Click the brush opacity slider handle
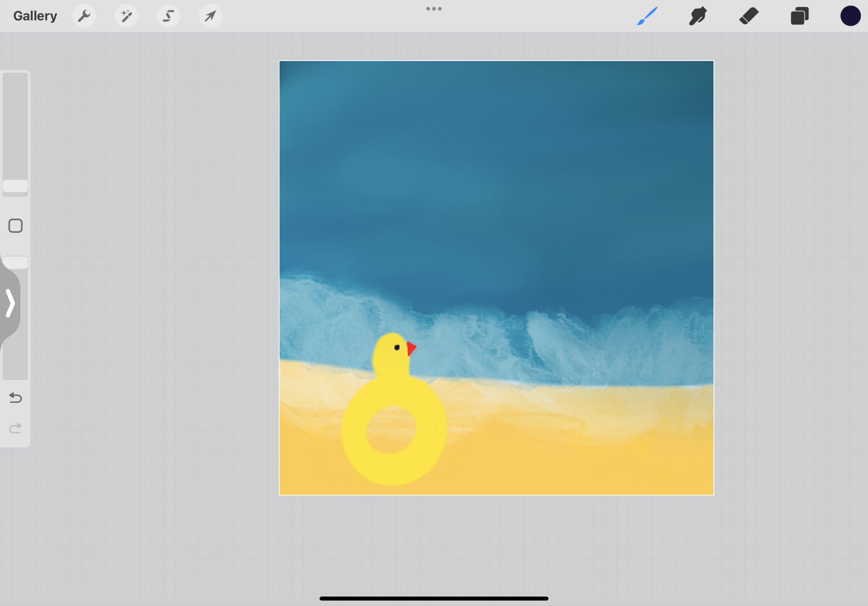The width and height of the screenshot is (868, 606). point(15,262)
